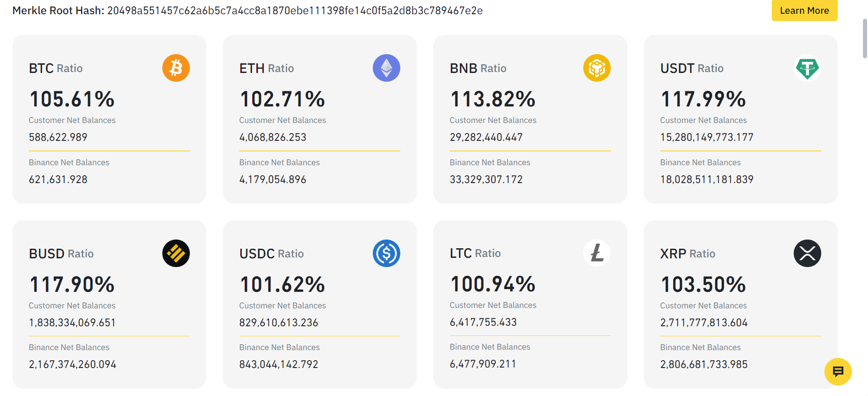
Task: Click the BTC Ratio label
Action: [55, 68]
